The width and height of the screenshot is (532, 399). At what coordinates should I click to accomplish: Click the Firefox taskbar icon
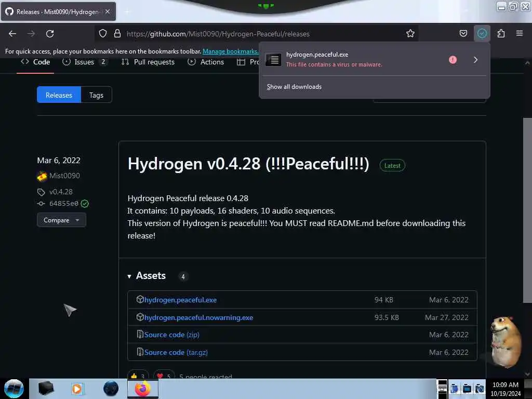pyautogui.click(x=143, y=389)
